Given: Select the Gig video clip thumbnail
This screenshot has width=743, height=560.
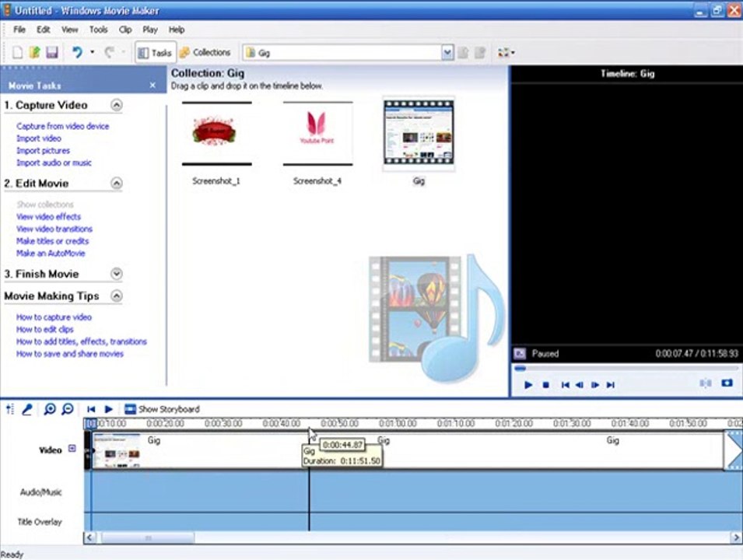Looking at the screenshot, I should [419, 134].
